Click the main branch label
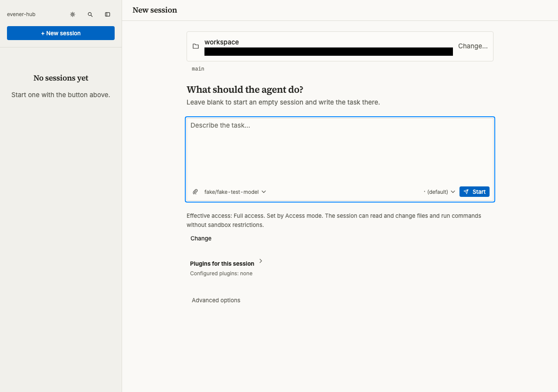This screenshot has height=392, width=558. click(198, 69)
